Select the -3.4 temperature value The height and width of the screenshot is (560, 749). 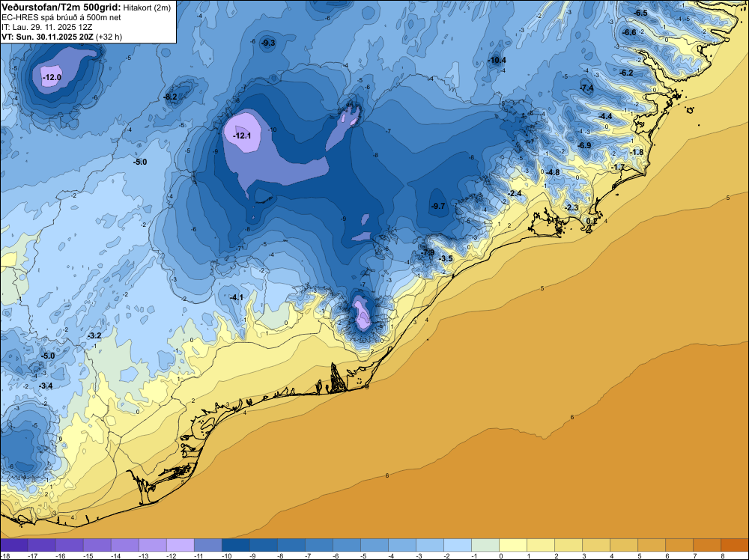click(46, 386)
